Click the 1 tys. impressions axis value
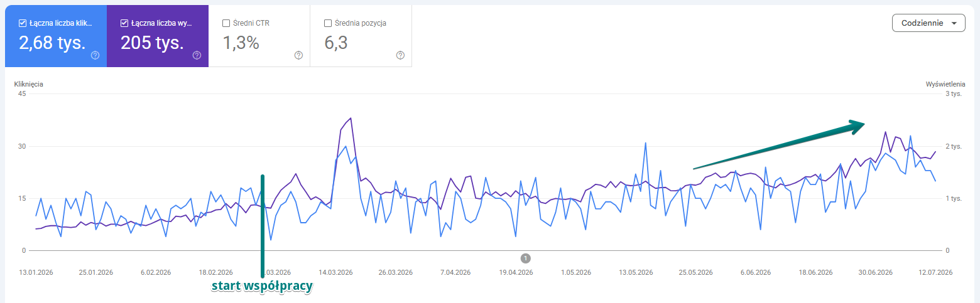This screenshot has height=303, width=980. (954, 198)
